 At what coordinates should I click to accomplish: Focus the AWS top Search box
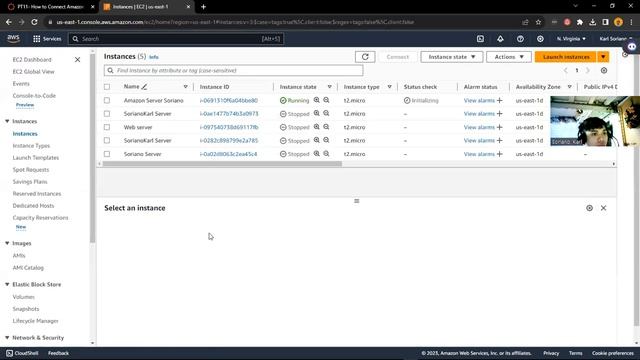pyautogui.click(x=176, y=39)
